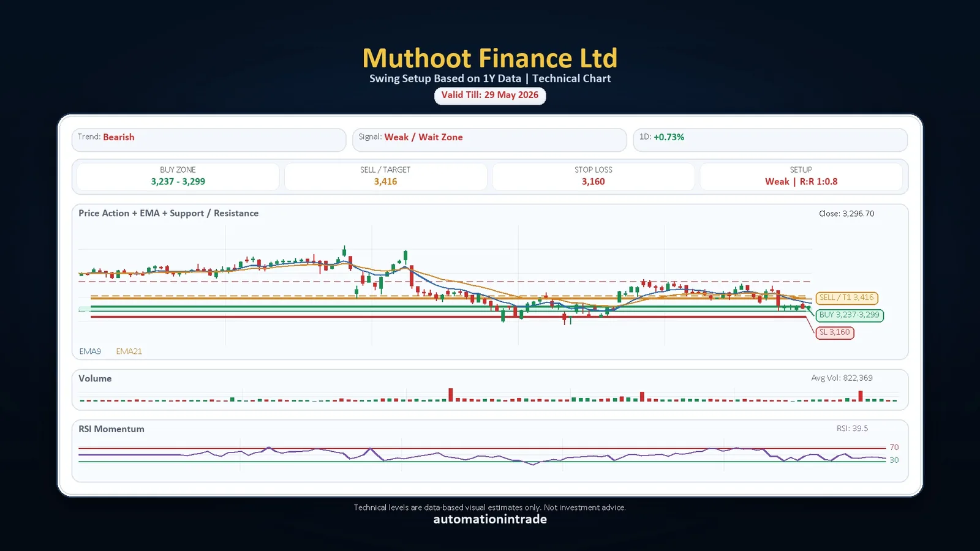Click the EMA9 legend label

(x=90, y=351)
